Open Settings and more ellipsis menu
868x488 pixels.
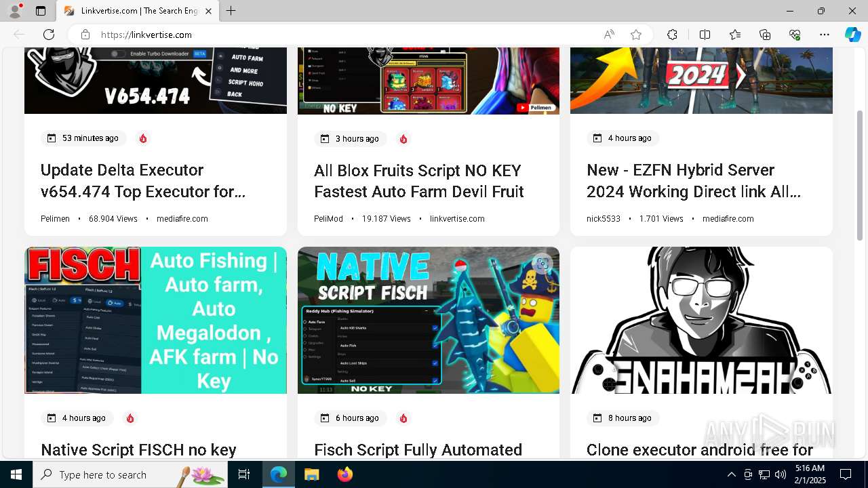(x=825, y=35)
